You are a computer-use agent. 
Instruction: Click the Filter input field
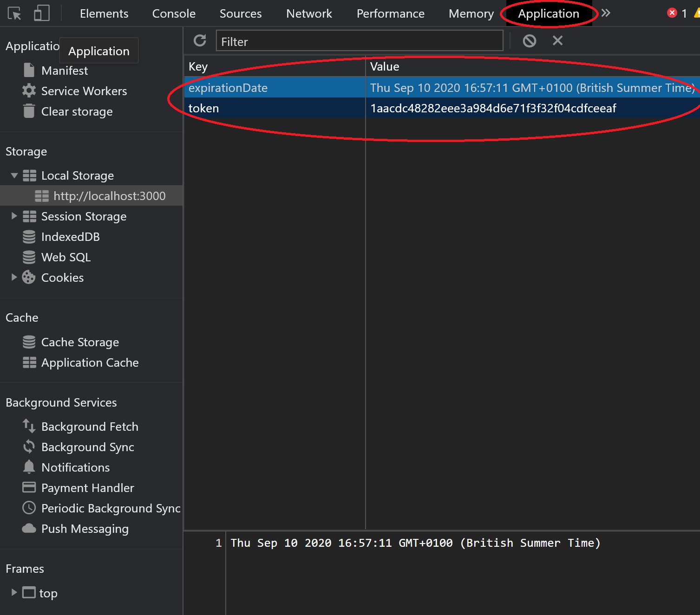tap(359, 41)
